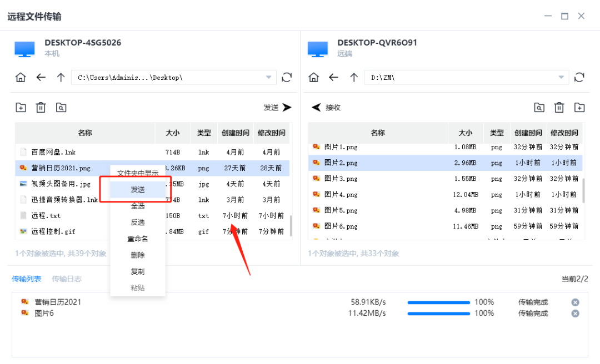
Task: Click the 发送 send arrow button
Action: pos(278,108)
